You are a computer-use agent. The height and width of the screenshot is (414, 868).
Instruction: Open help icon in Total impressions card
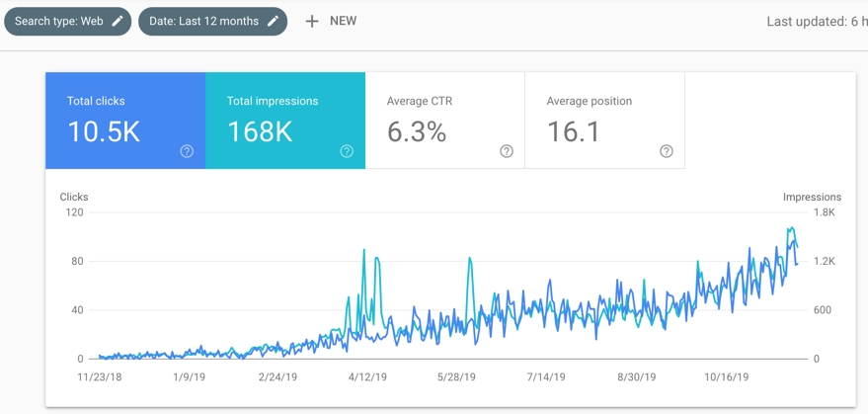(347, 151)
